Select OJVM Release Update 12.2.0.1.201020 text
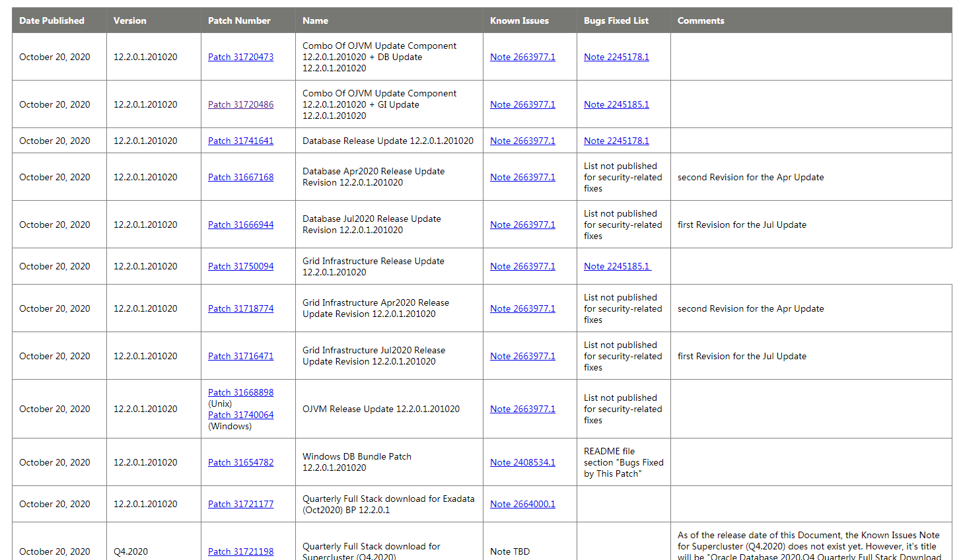This screenshot has width=961, height=560. (381, 409)
